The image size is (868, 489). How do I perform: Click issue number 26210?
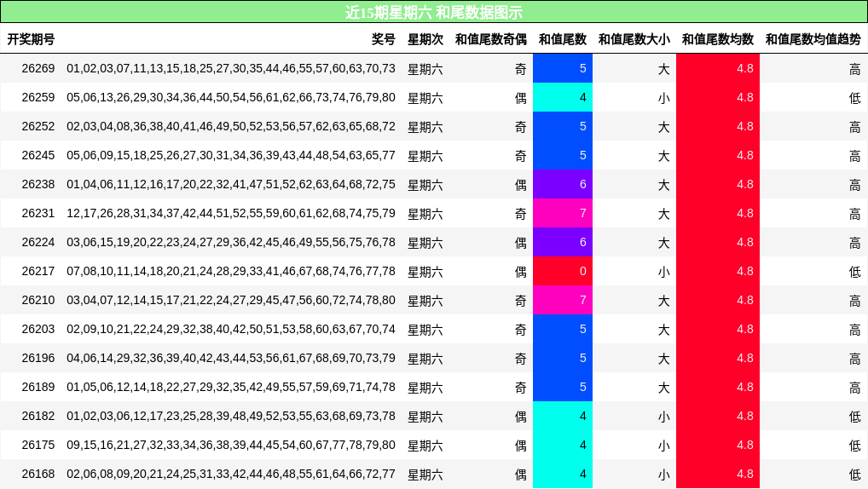click(x=38, y=300)
